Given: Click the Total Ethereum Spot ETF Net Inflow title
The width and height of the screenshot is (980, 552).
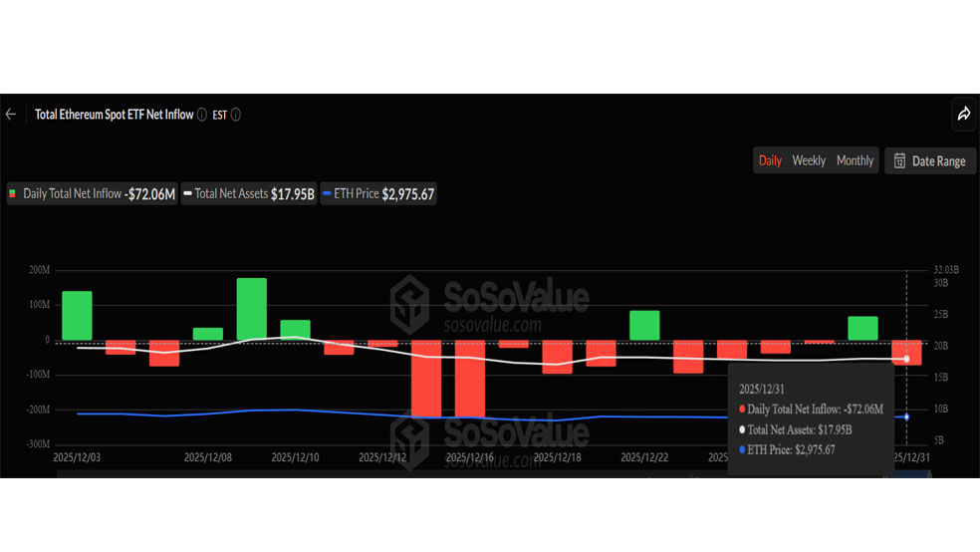Looking at the screenshot, I should (114, 115).
